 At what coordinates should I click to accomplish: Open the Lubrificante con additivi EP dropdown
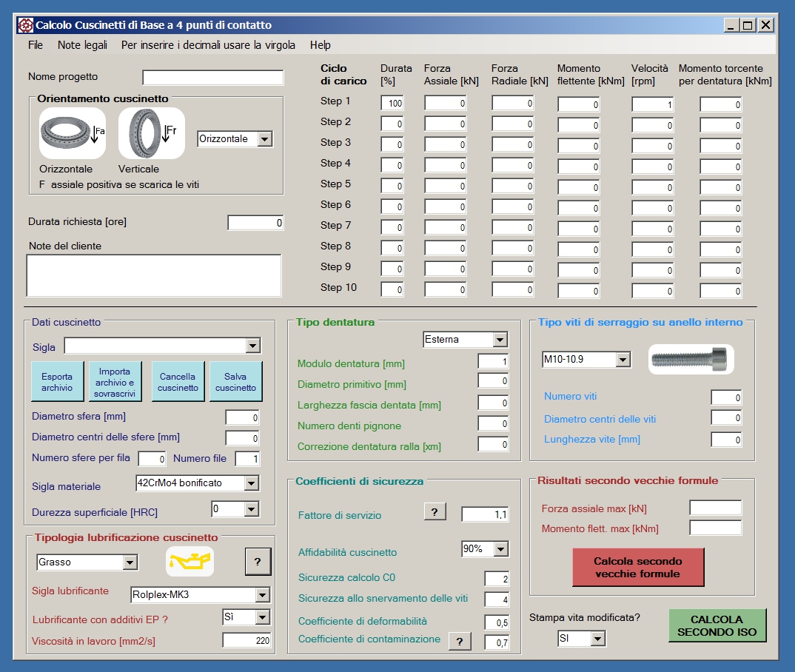point(262,616)
